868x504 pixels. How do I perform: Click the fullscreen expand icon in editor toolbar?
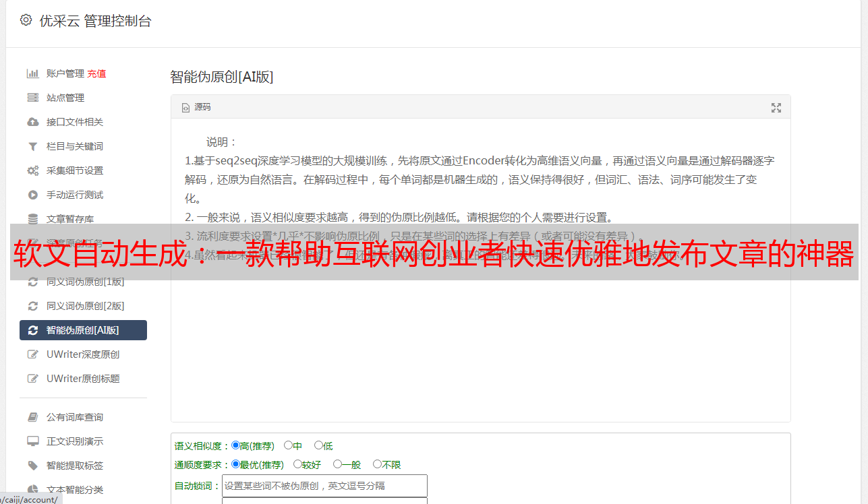[x=776, y=107]
